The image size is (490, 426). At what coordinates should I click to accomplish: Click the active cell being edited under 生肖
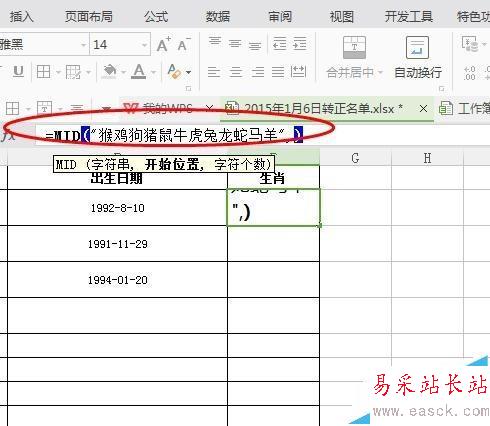[x=273, y=208]
